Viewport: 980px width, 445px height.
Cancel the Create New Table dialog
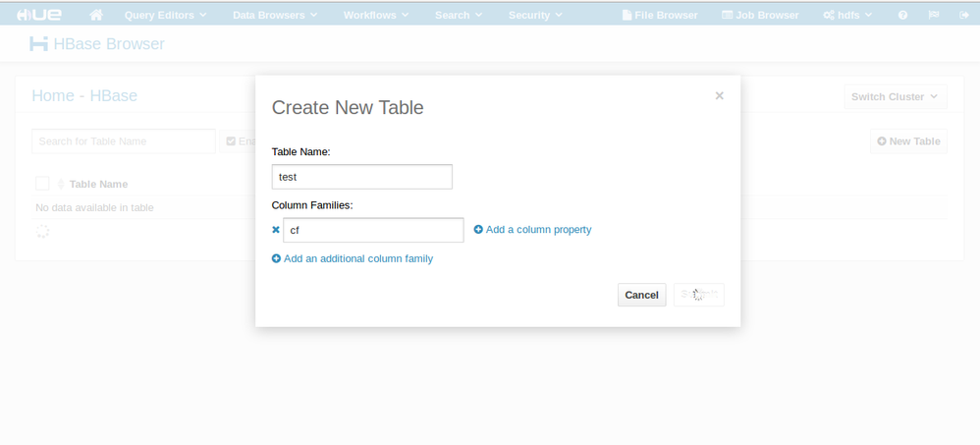[x=642, y=295]
